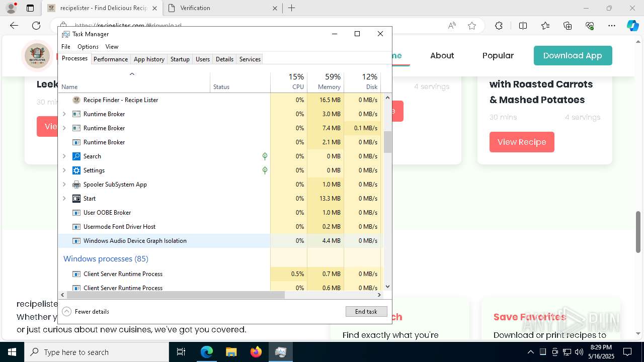Expand the first Runtime Broker process
The width and height of the screenshot is (644, 362).
64,114
